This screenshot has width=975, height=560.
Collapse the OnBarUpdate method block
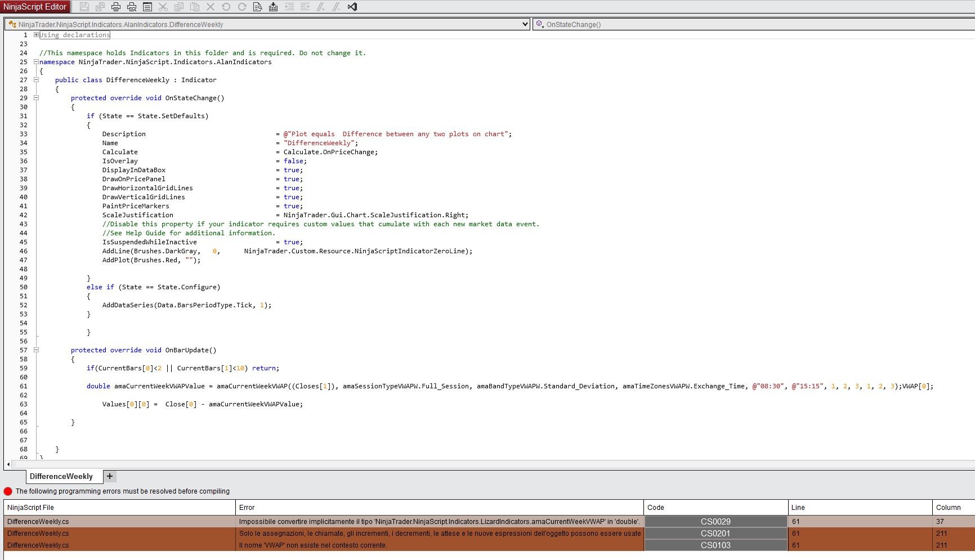[x=37, y=350]
